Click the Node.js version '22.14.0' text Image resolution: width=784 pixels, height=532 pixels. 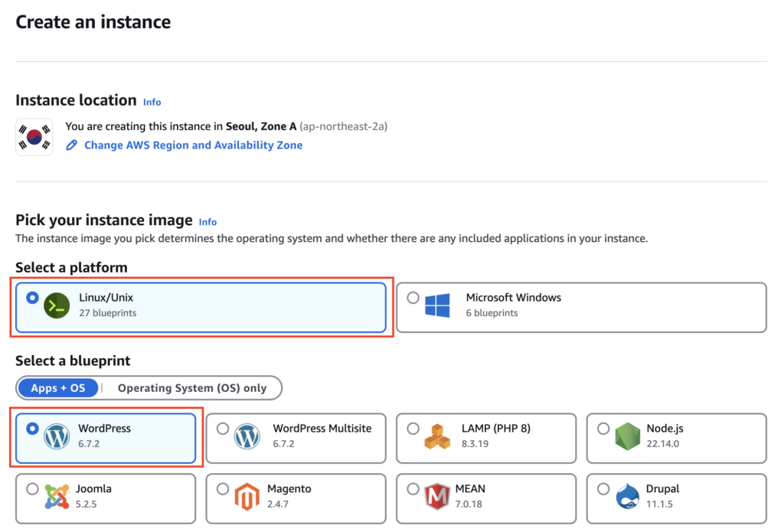(x=663, y=443)
